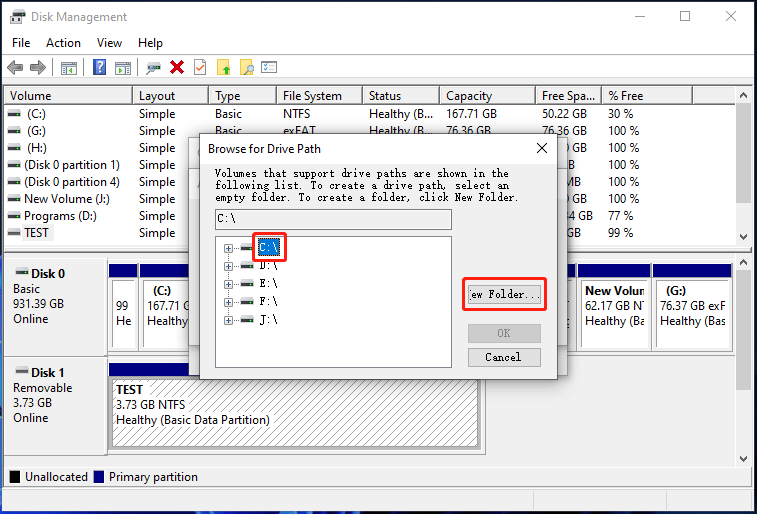757x514 pixels.
Task: Select C:\ in the folder tree
Action: (269, 248)
